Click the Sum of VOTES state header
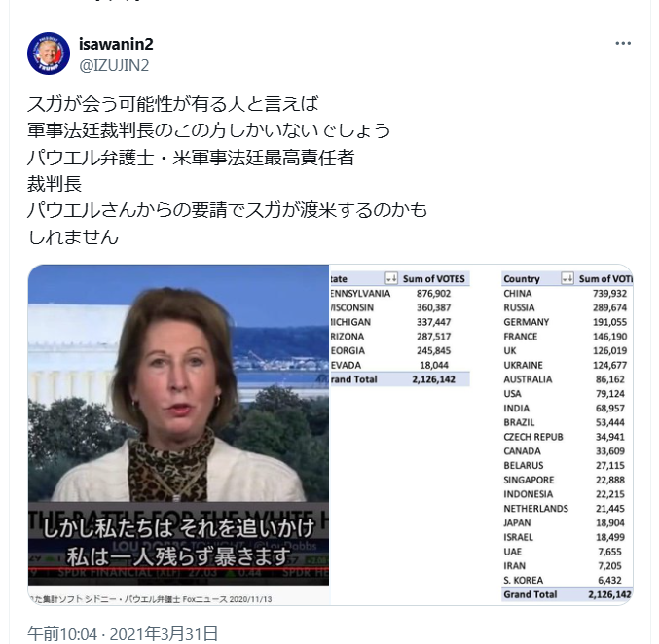659x644 pixels. pos(434,279)
